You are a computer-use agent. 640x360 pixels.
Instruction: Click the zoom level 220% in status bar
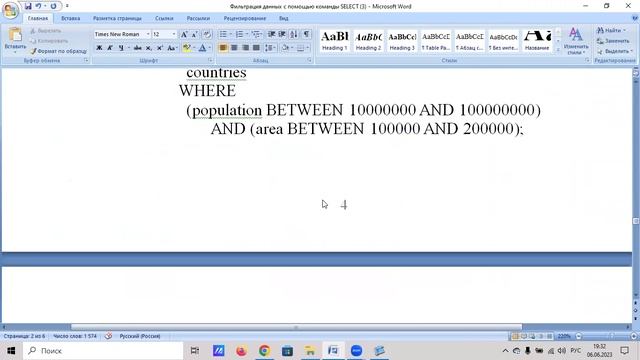(564, 336)
